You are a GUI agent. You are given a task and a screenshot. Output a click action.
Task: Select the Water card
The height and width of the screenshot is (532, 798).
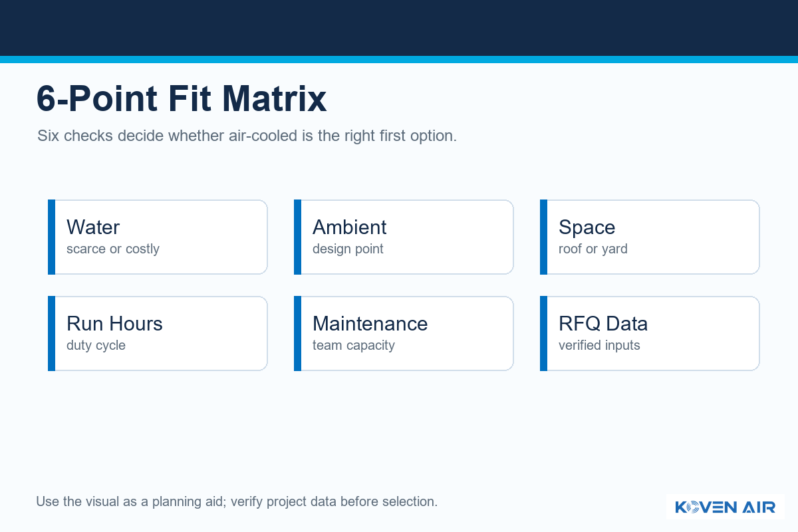[158, 237]
